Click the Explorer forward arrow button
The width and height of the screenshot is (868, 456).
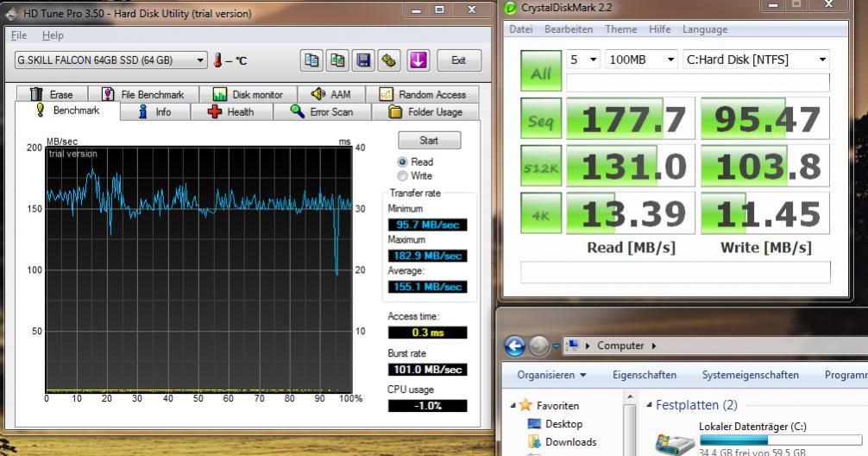point(538,345)
